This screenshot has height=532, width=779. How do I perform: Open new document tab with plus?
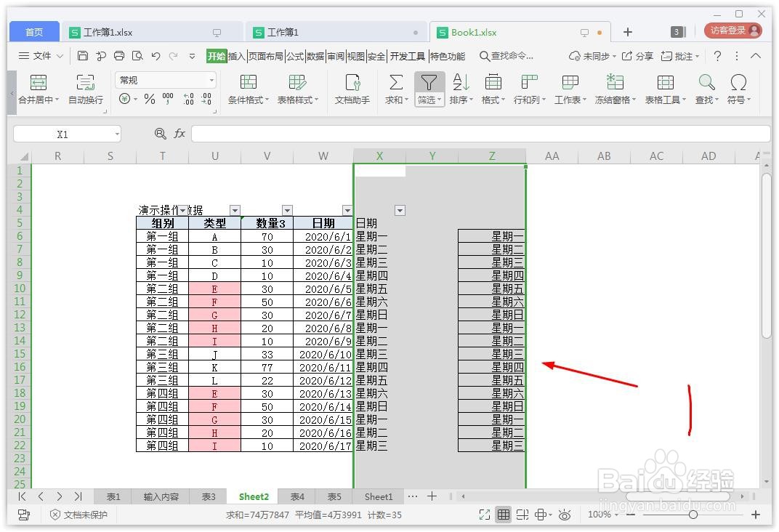[627, 32]
